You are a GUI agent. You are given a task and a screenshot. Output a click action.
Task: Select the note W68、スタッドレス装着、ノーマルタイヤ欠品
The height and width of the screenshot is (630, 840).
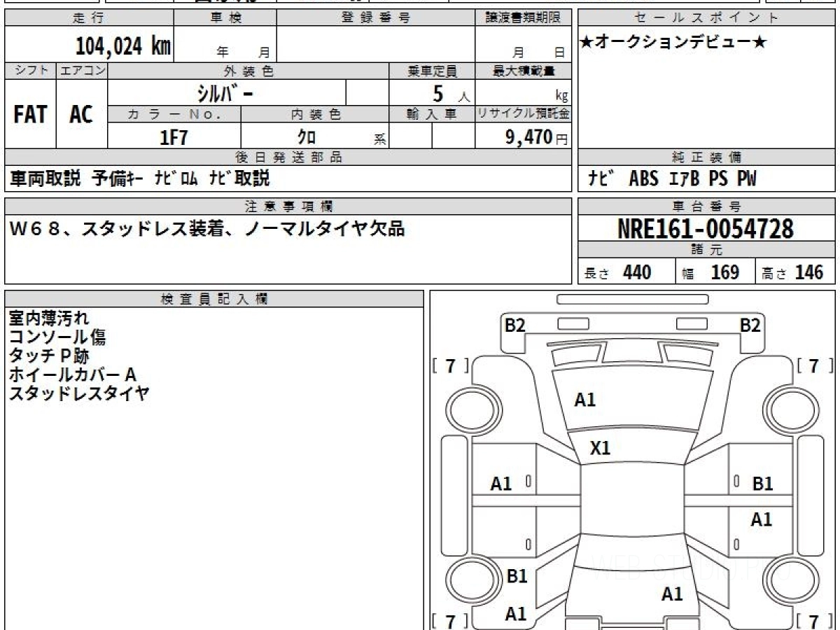[206, 228]
